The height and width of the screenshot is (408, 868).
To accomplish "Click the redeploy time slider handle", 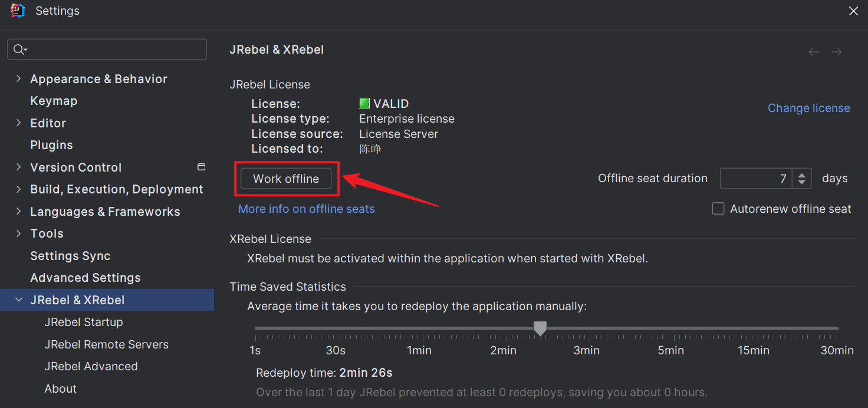I will point(540,328).
